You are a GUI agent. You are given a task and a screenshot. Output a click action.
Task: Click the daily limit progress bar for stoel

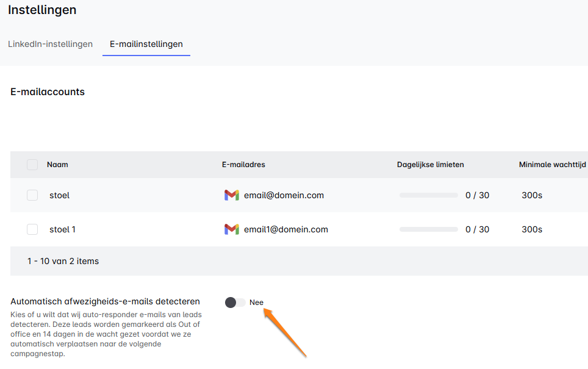[x=428, y=195]
